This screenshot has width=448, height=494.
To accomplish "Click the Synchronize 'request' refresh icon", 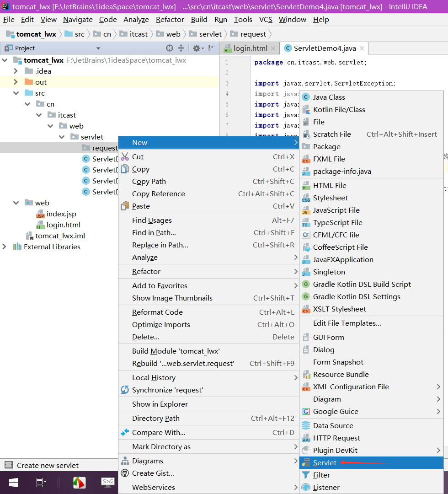I will [125, 390].
